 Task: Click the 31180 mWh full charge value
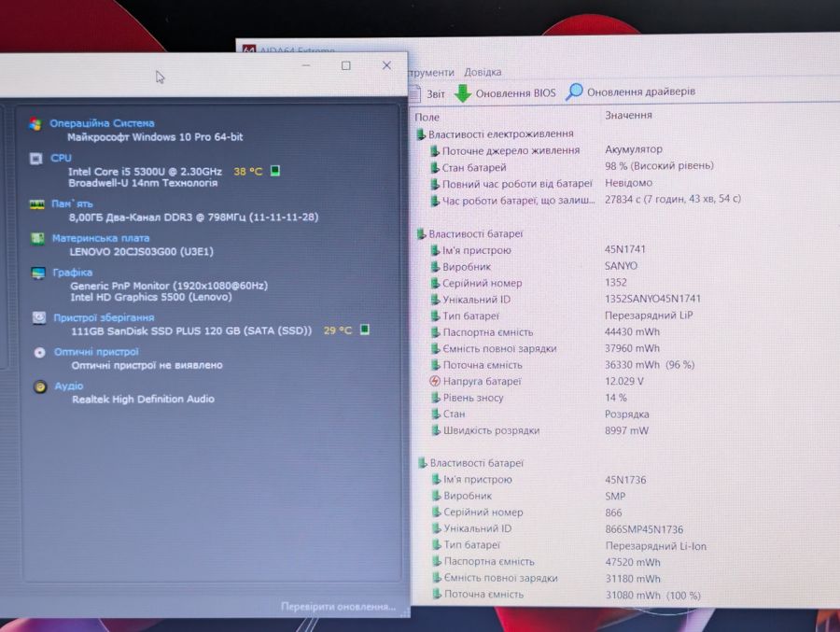click(633, 579)
